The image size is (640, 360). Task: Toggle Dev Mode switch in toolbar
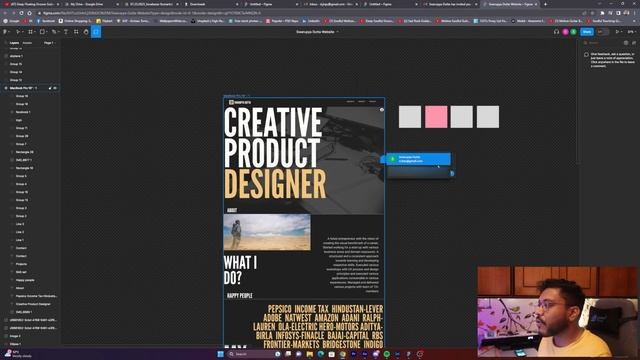click(x=602, y=32)
